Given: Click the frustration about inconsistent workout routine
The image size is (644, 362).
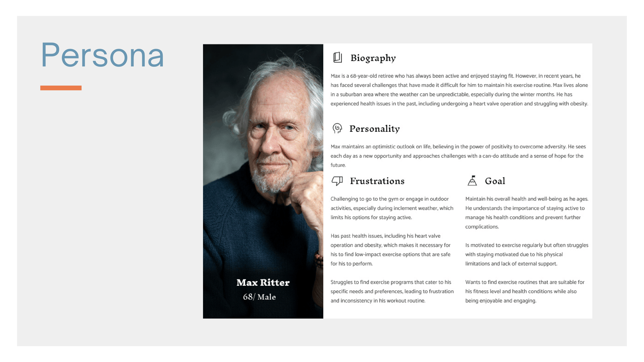Looking at the screenshot, I should (x=392, y=291).
